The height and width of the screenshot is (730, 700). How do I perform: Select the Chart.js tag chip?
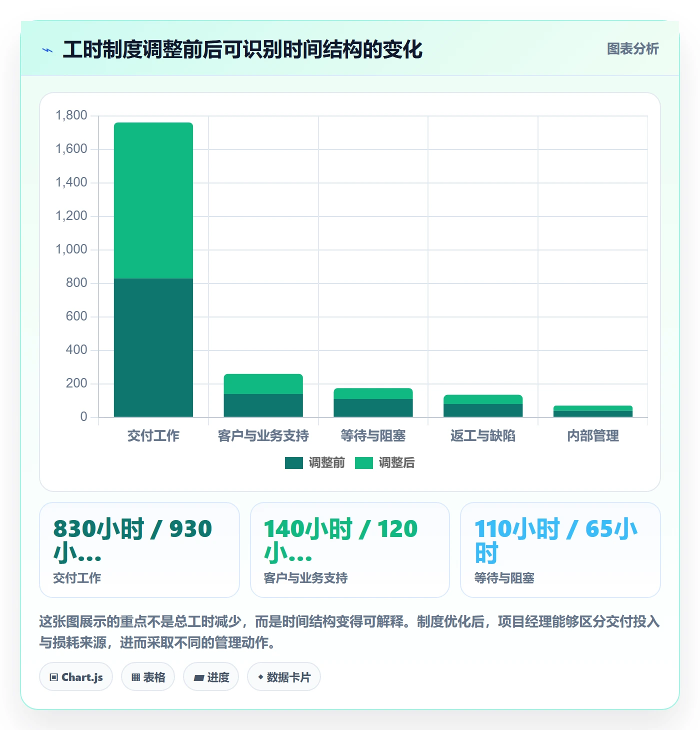point(76,677)
